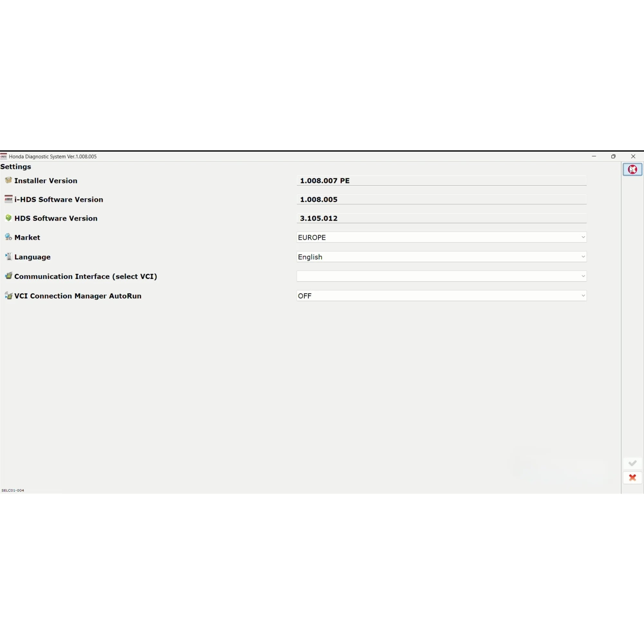The width and height of the screenshot is (644, 644).
Task: Cancel settings with the red X button
Action: pos(632,478)
